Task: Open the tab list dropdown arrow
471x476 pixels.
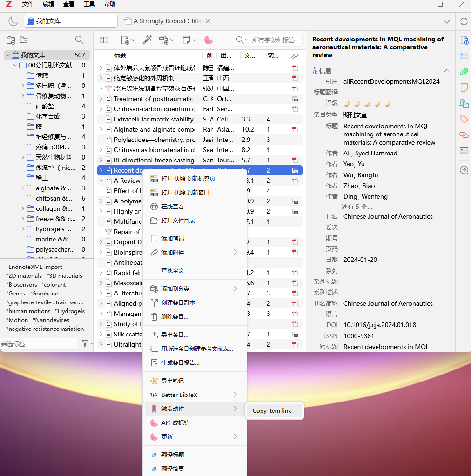Action: tap(447, 21)
